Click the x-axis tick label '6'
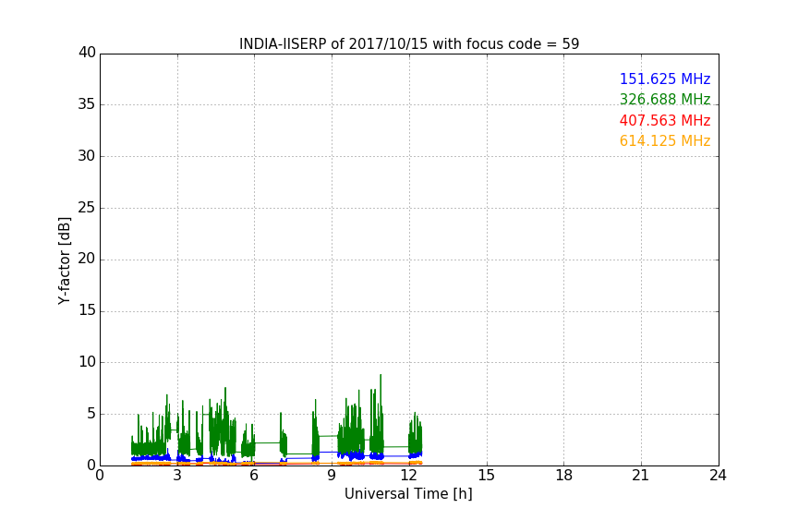The image size is (798, 532). 255,476
